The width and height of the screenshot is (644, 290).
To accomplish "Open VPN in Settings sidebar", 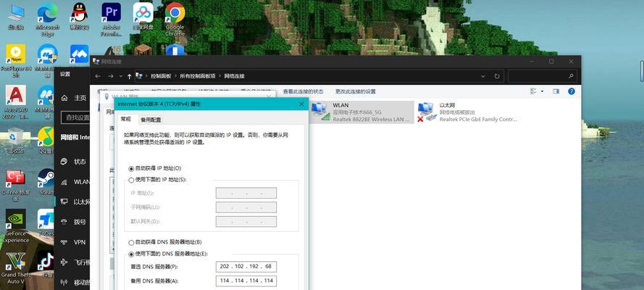I will coord(75,242).
